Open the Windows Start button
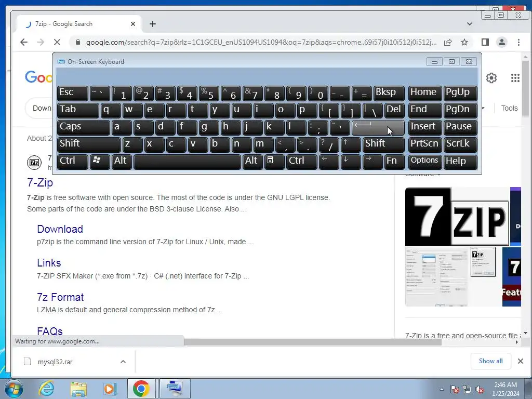 coord(14,389)
